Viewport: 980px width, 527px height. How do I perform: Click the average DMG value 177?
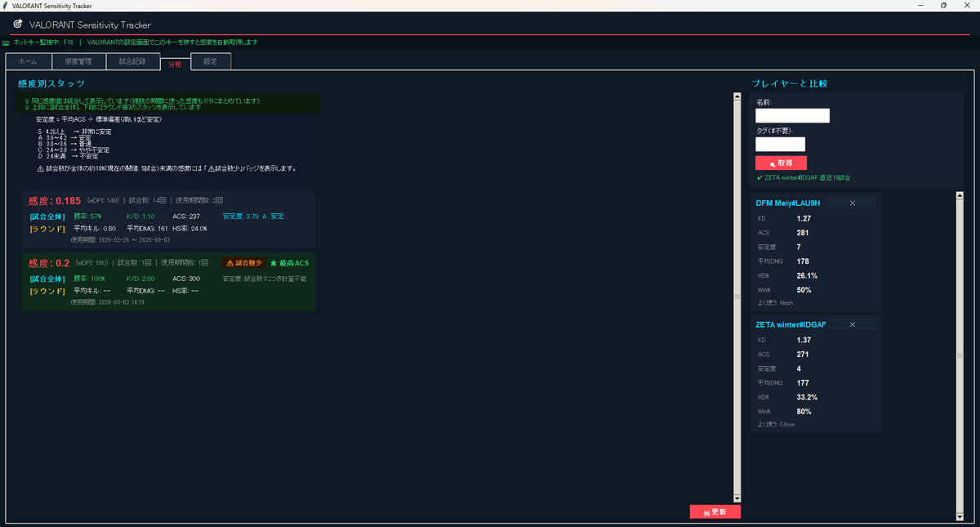coord(803,383)
